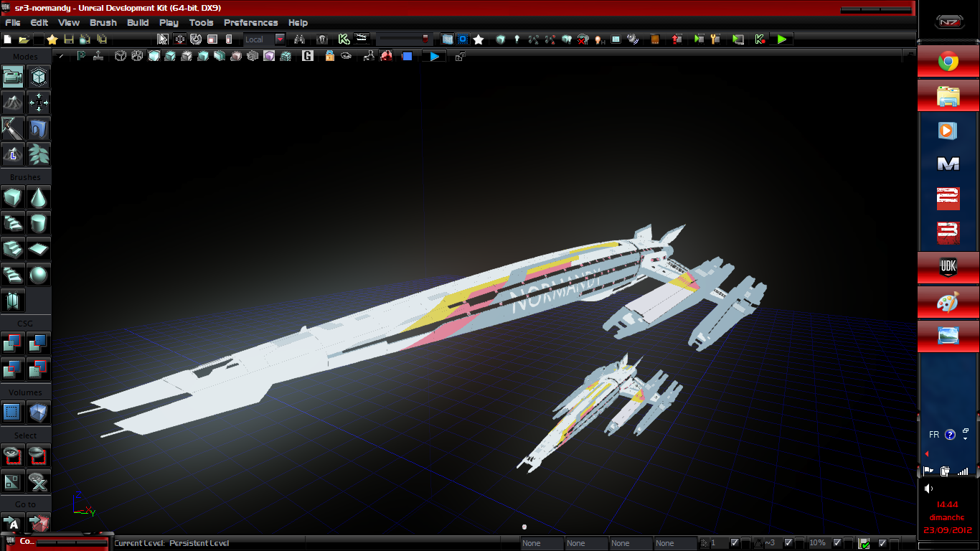Click the volume speaker tray icon
This screenshot has height=551, width=980.
pos(928,489)
